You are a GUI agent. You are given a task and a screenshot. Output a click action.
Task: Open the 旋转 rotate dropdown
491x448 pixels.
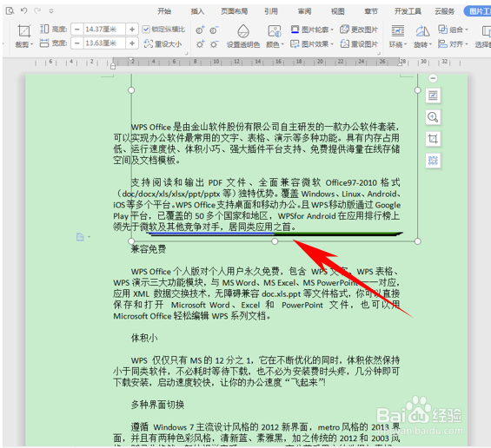(x=422, y=36)
